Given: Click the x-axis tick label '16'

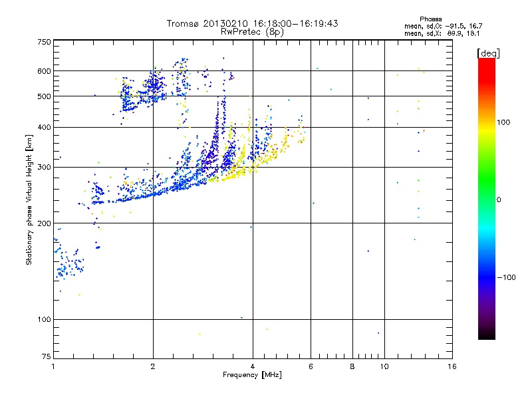Looking at the screenshot, I should click(x=452, y=366).
